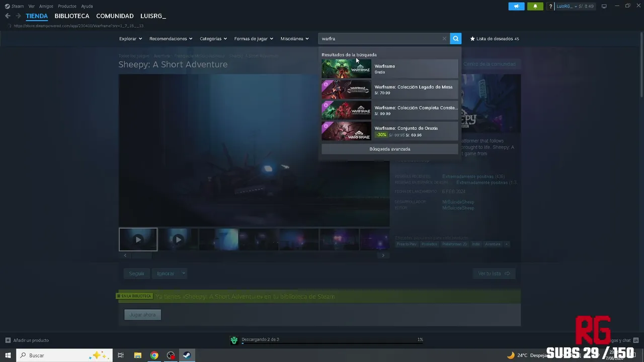Open the Windows Start menu

pyautogui.click(x=8, y=355)
